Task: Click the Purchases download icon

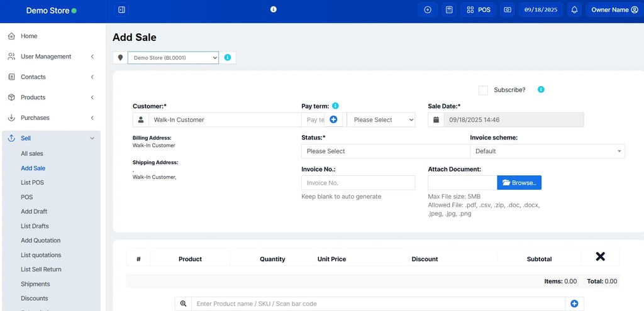Action: [x=11, y=118]
